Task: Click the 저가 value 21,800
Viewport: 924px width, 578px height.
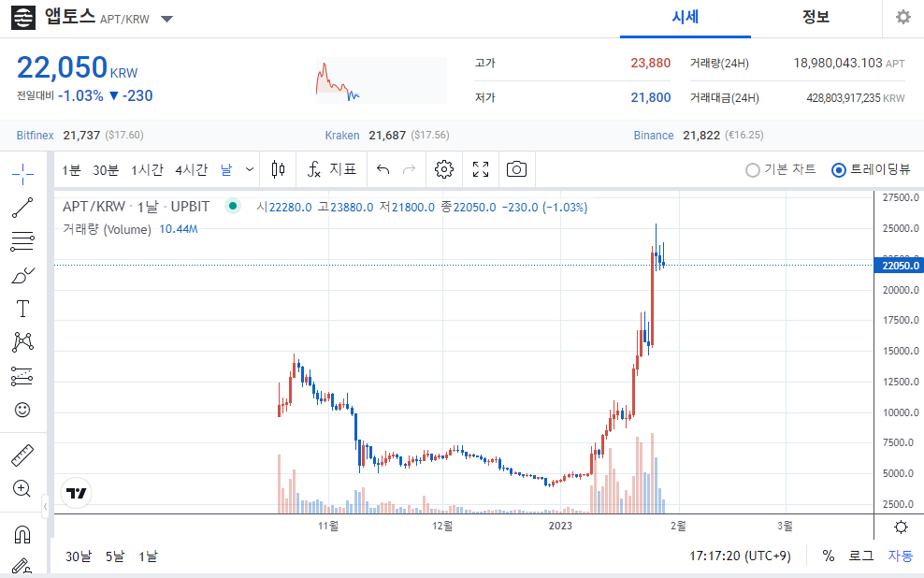Action: click(651, 98)
